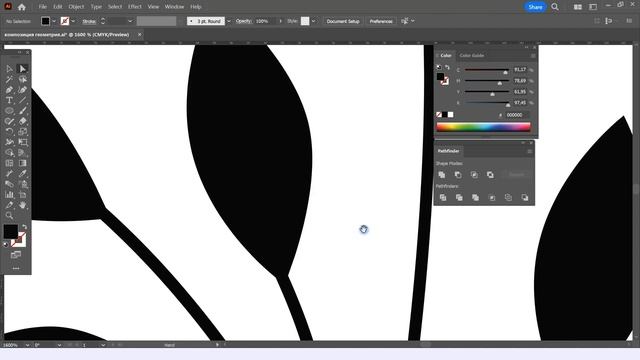Image resolution: width=640 pixels, height=360 pixels.
Task: Select the Shaper tool
Action: tap(9, 121)
